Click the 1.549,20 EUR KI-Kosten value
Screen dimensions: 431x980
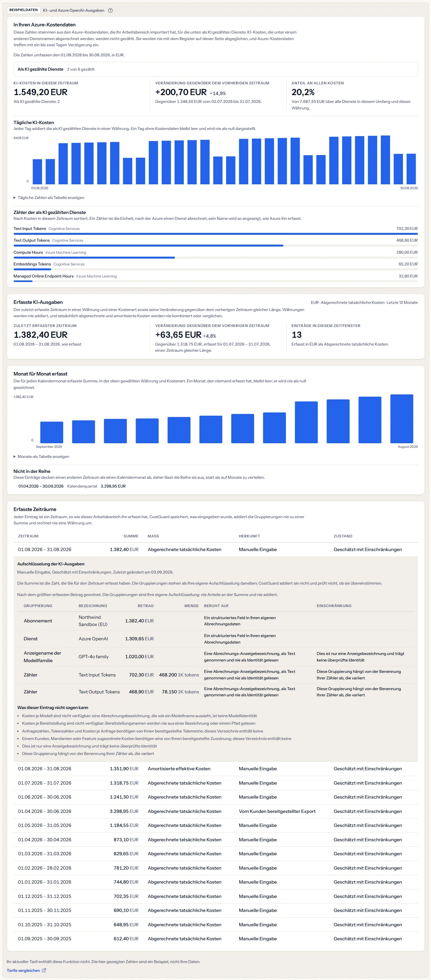click(x=40, y=92)
